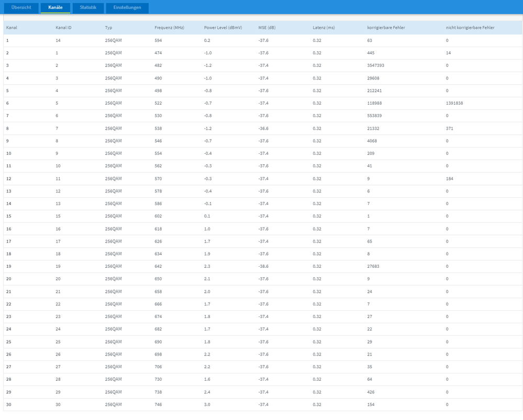This screenshot has height=420, width=523.
Task: Open the Statistik tab
Action: click(88, 8)
